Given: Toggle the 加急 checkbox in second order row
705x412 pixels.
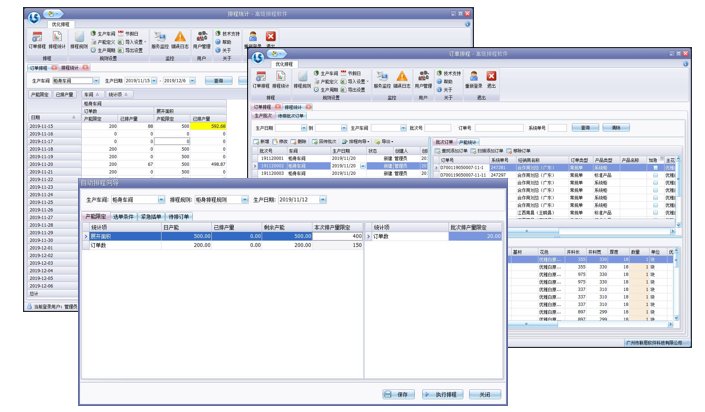Looking at the screenshot, I should pos(654,173).
